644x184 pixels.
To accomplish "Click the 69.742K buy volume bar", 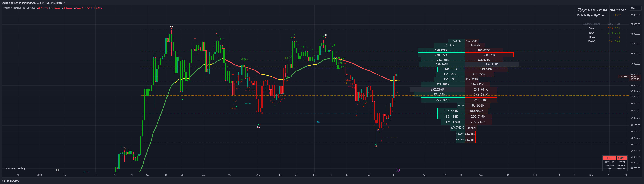I will 457,128.
